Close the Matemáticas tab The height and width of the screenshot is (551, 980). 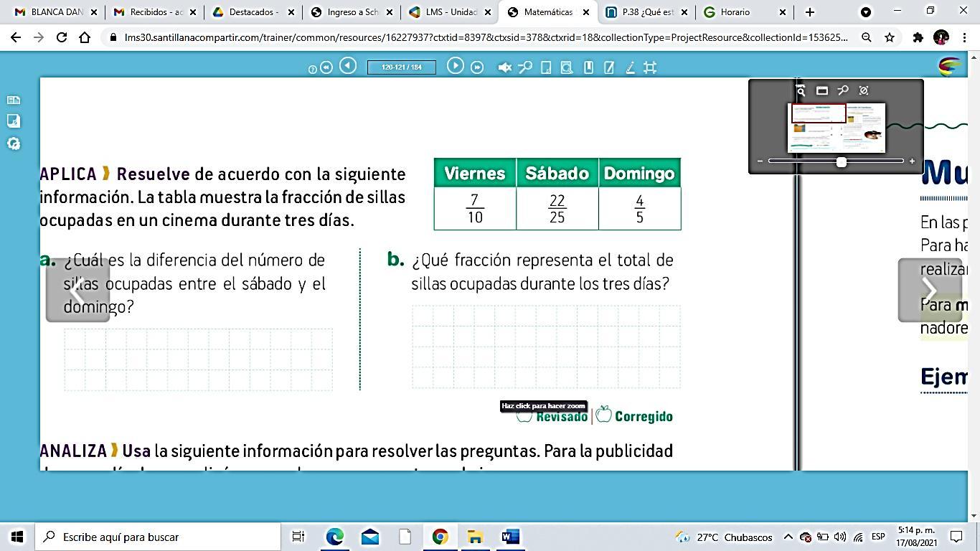coord(586,12)
